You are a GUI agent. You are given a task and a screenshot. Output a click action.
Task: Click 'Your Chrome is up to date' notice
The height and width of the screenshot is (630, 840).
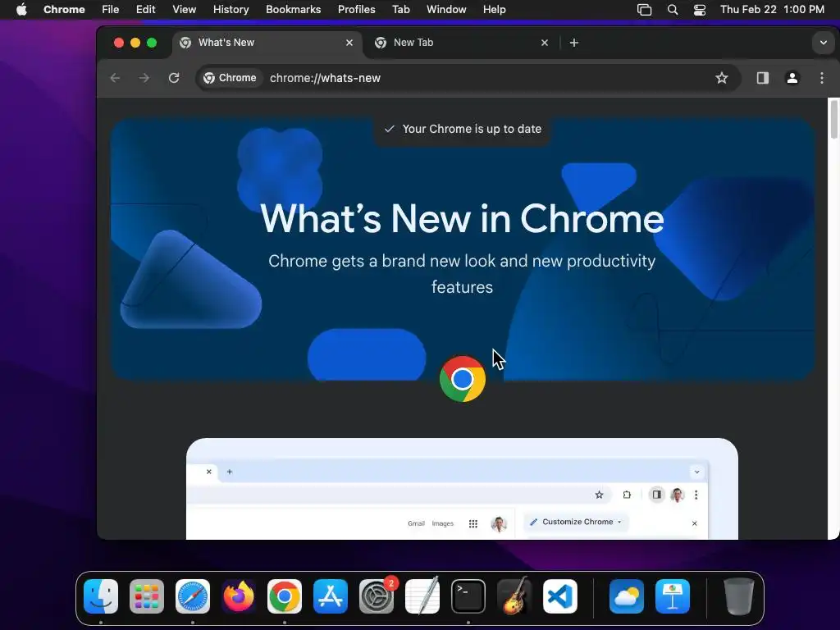click(x=463, y=129)
